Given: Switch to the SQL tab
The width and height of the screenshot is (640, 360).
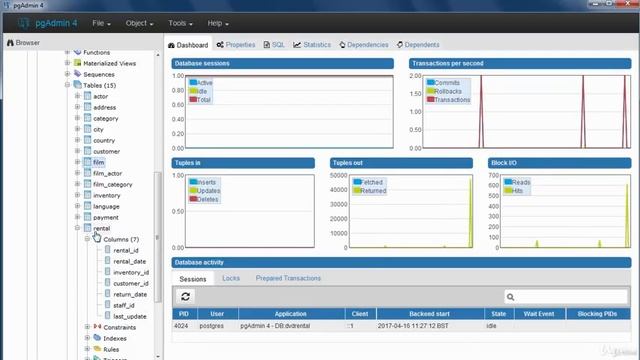Looking at the screenshot, I should [274, 45].
